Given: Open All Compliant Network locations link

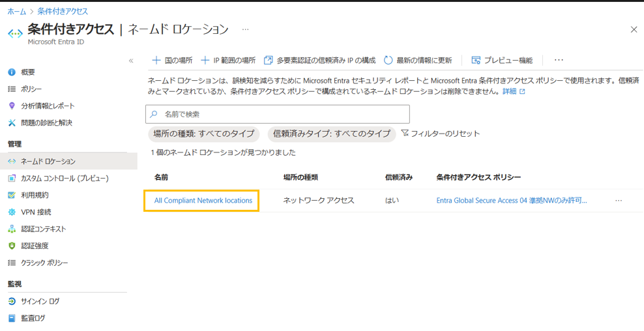Looking at the screenshot, I should (203, 201).
